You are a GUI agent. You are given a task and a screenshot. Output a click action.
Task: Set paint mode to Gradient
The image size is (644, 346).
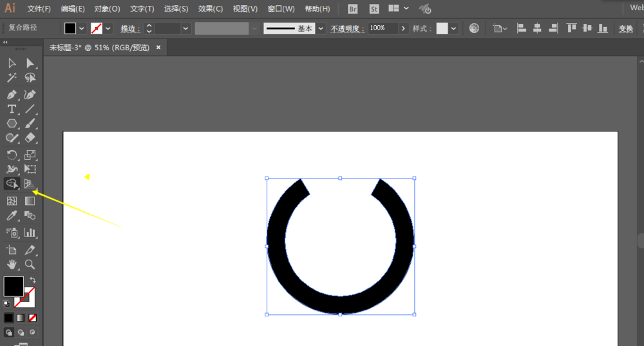click(x=21, y=318)
